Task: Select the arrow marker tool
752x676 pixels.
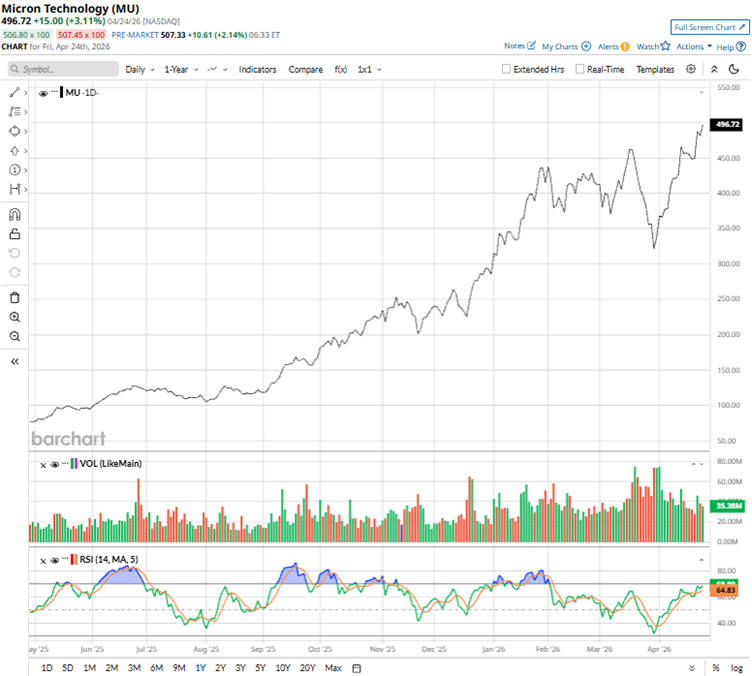Action: tap(14, 151)
